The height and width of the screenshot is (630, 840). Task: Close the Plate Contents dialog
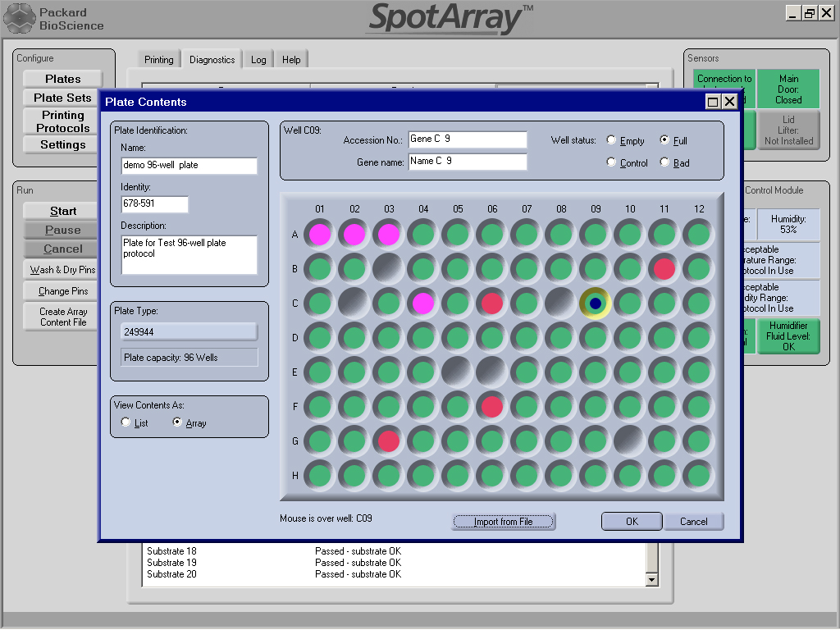click(x=729, y=102)
